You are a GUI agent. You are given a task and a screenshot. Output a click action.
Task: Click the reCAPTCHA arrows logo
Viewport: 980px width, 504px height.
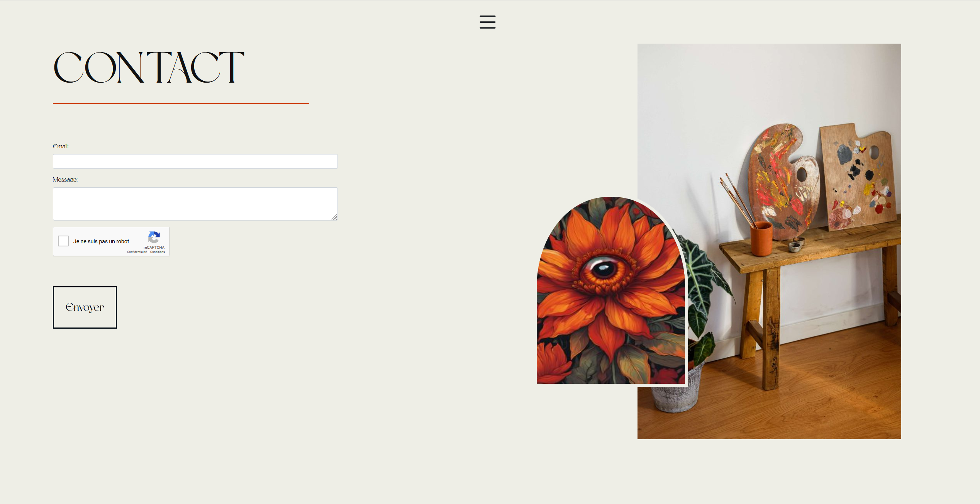154,237
